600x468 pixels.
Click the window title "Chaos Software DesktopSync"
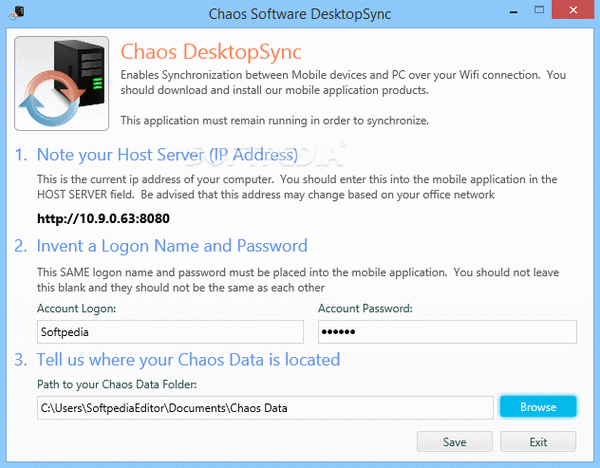(x=300, y=14)
